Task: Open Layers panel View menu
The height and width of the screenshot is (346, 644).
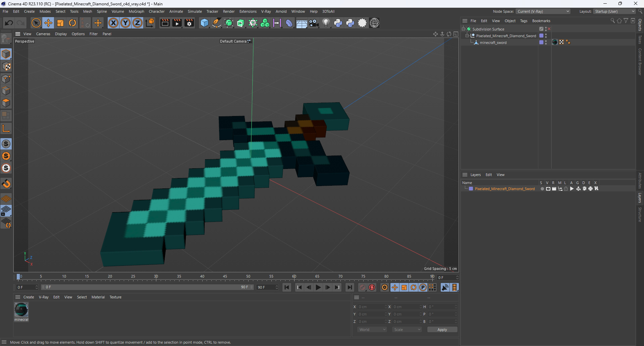Action: click(500, 175)
